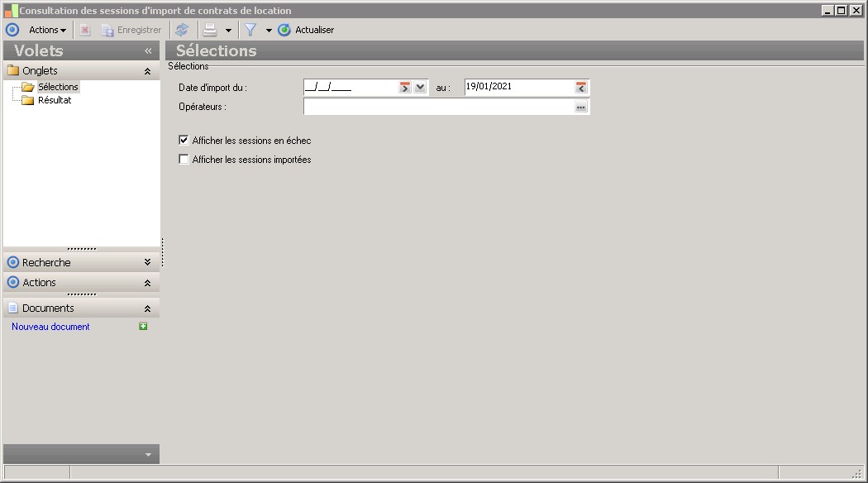
Task: Collapse the Onglets section
Action: tap(147, 71)
